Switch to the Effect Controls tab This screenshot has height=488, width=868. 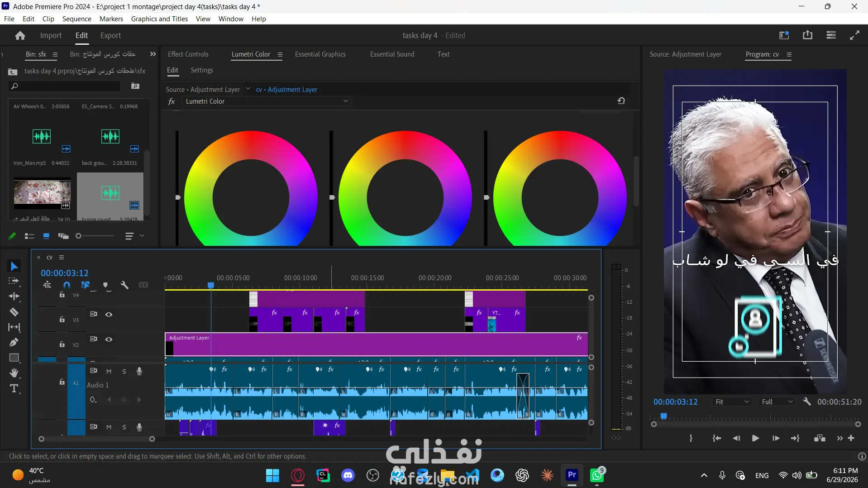[188, 54]
